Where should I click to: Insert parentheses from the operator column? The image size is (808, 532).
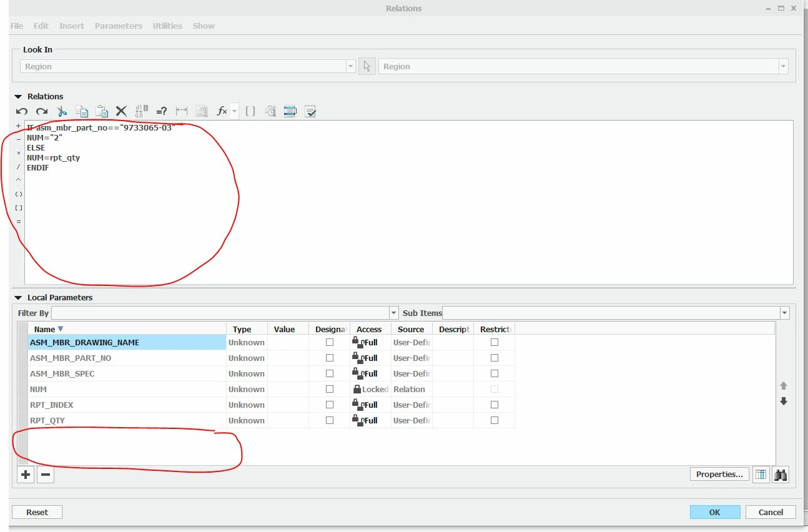(x=18, y=194)
